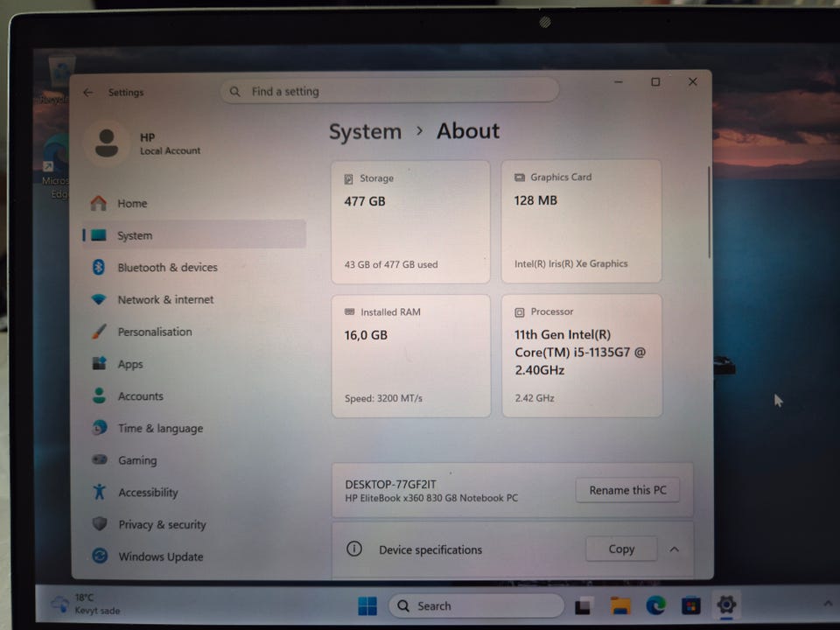Open the Graphics Card 128 MB card
Screen dimensions: 840x630
coord(581,220)
